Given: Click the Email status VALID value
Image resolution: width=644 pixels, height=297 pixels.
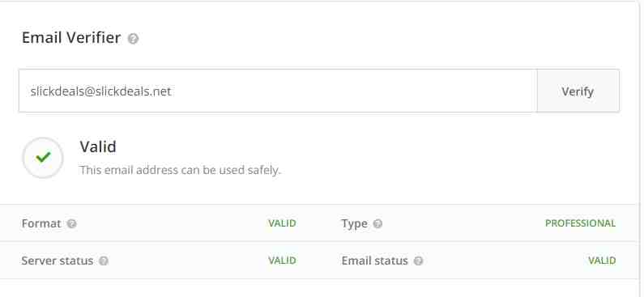Looking at the screenshot, I should tap(602, 261).
